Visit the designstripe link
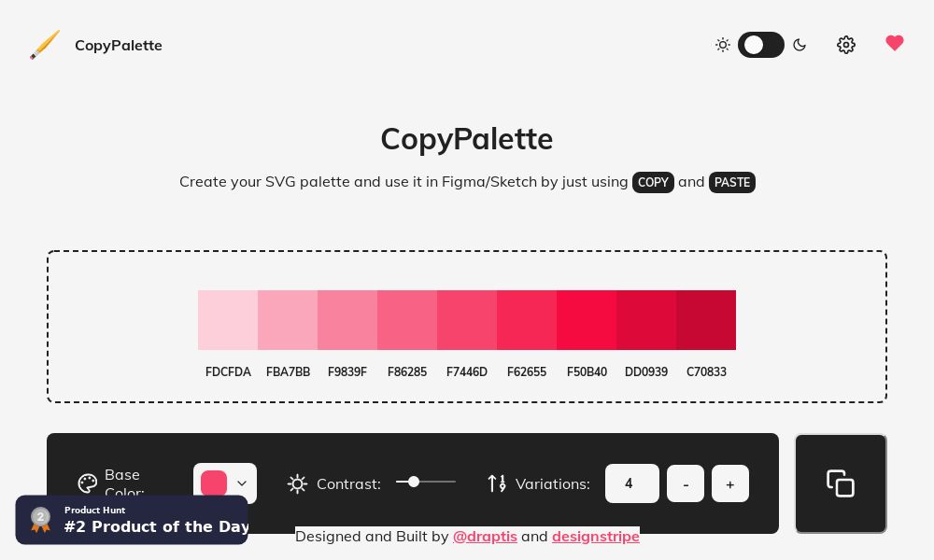The height and width of the screenshot is (560, 934). point(596,536)
